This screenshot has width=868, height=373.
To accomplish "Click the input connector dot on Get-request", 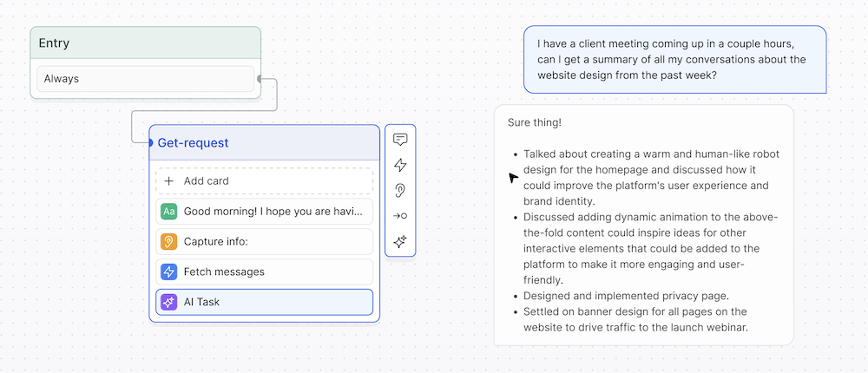I will pyautogui.click(x=150, y=142).
